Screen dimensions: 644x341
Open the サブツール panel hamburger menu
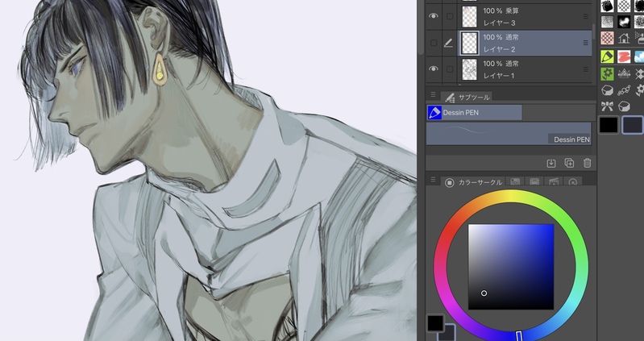(x=433, y=94)
